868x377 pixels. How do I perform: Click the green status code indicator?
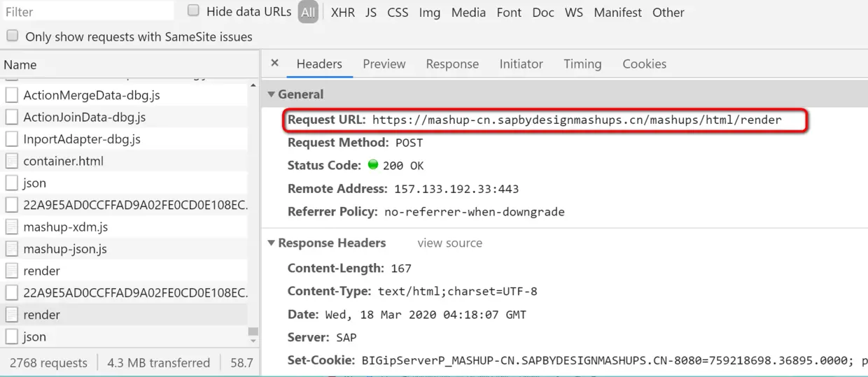pyautogui.click(x=372, y=165)
